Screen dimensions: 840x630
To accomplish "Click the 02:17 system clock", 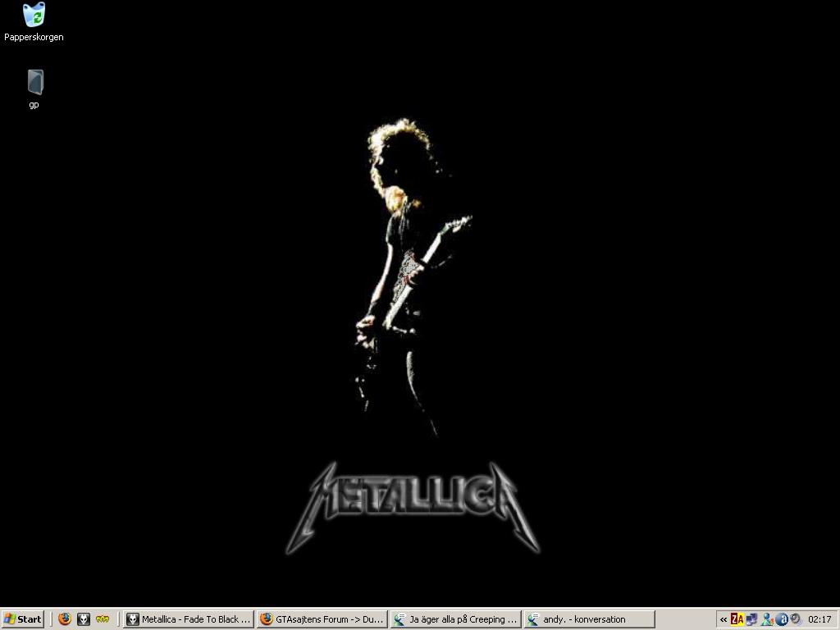I will tap(819, 620).
